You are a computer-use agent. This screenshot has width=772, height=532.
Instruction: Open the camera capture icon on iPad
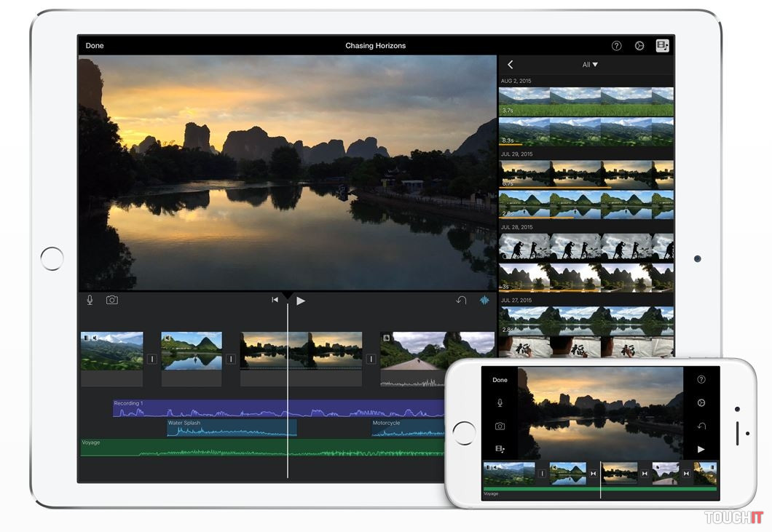[111, 300]
